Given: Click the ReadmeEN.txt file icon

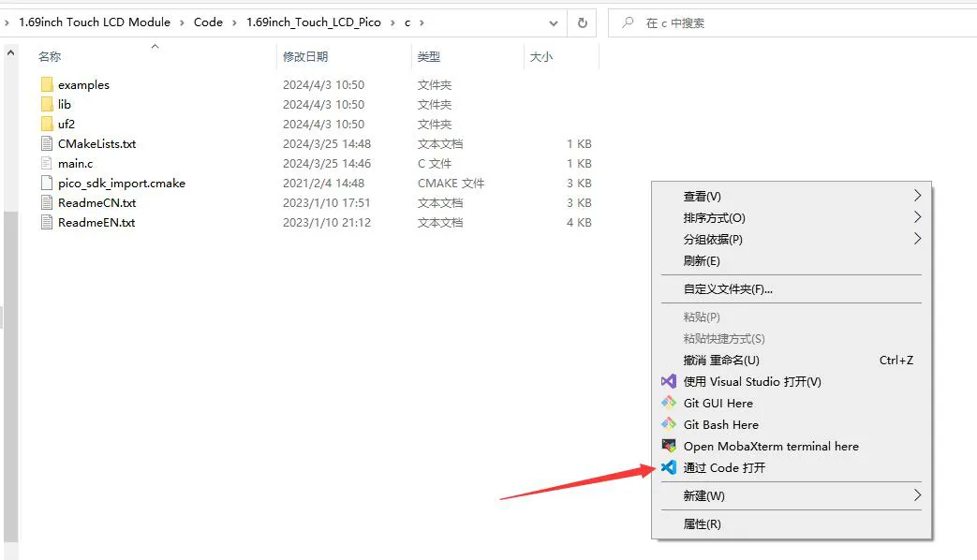Looking at the screenshot, I should (47, 222).
